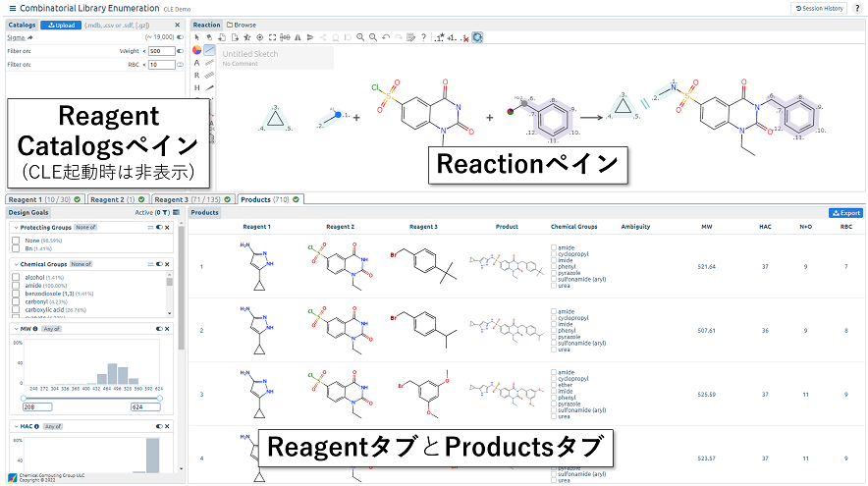This screenshot has width=868, height=486.
Task: Toggle the Protecting Groups filter switch
Action: click(x=159, y=228)
